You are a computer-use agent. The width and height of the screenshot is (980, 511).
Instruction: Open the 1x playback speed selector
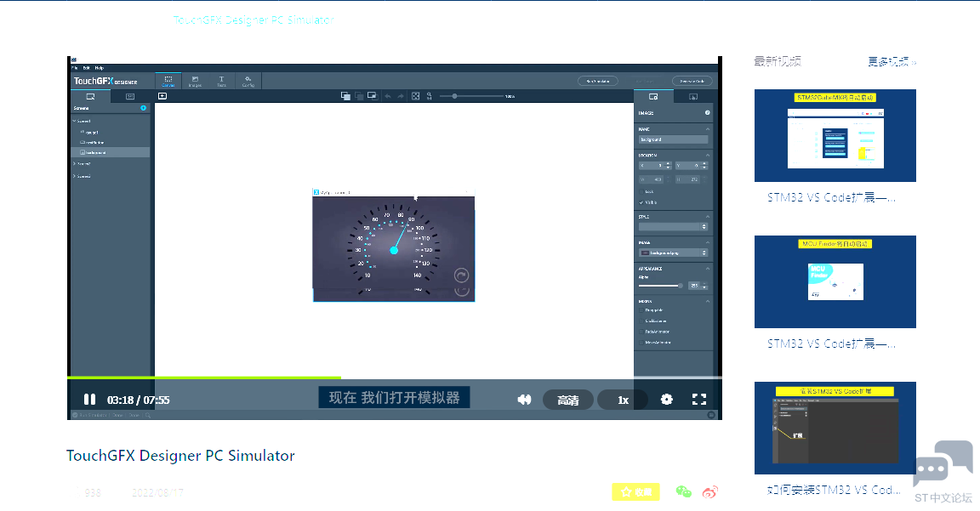[x=623, y=400]
